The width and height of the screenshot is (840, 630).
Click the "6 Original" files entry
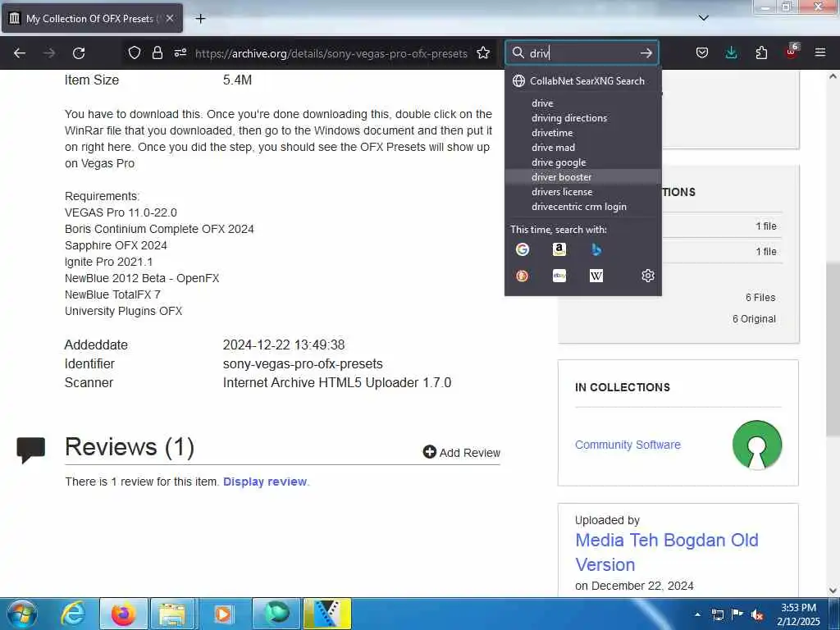(754, 319)
